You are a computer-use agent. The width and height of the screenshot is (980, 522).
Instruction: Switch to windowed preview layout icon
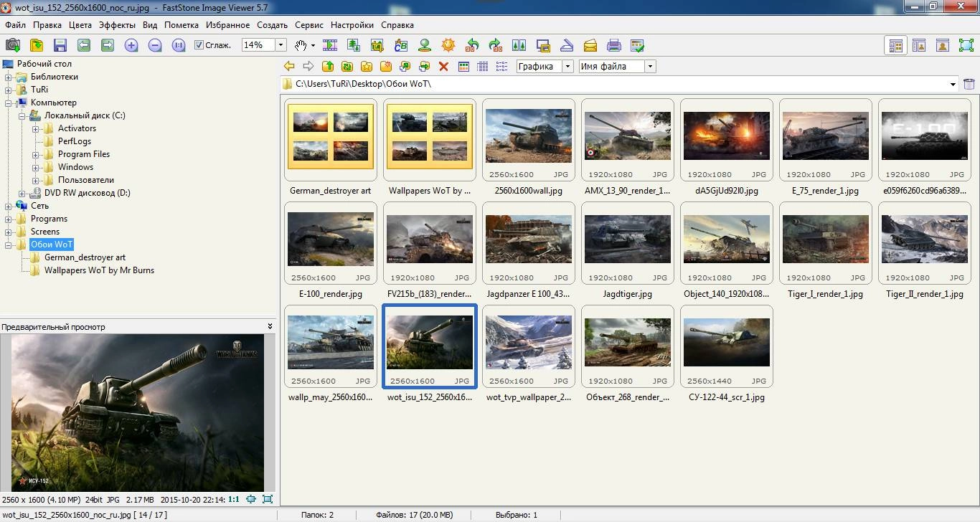tap(919, 45)
